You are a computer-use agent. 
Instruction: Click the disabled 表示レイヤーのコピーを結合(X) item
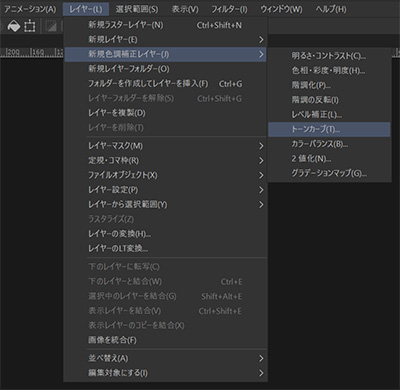(165, 326)
